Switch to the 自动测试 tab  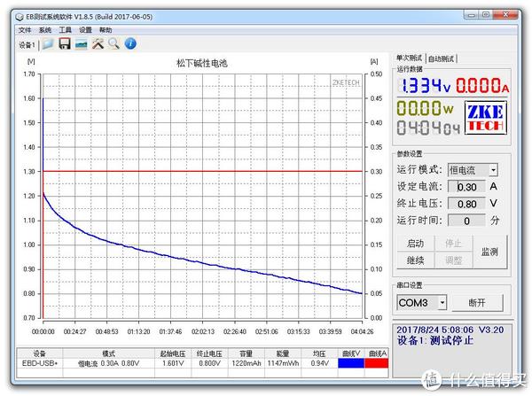tap(441, 59)
